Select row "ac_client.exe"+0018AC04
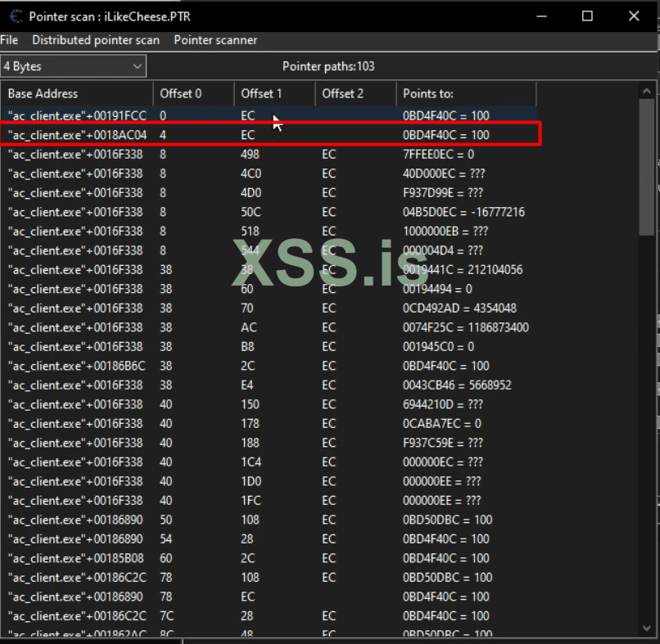Viewport: 660px width, 644px height. click(269, 135)
